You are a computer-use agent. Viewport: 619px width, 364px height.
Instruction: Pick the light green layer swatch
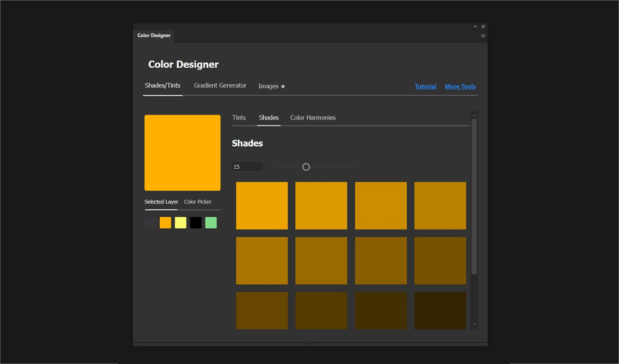[211, 222]
